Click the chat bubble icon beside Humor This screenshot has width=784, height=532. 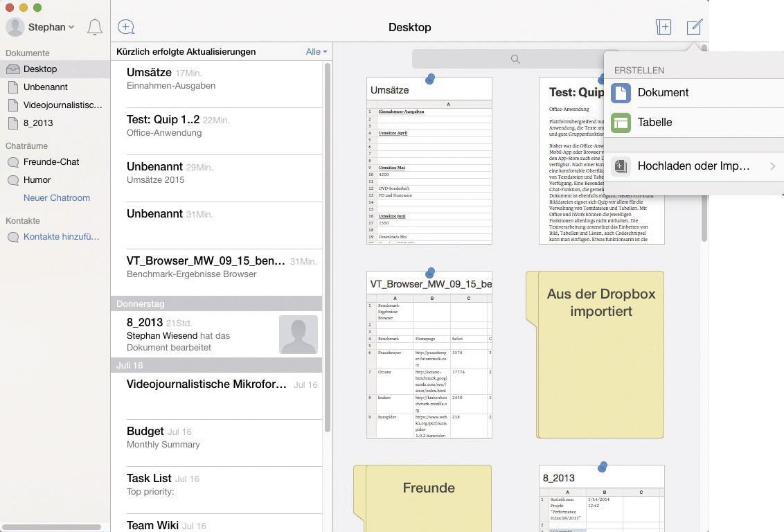(x=15, y=179)
